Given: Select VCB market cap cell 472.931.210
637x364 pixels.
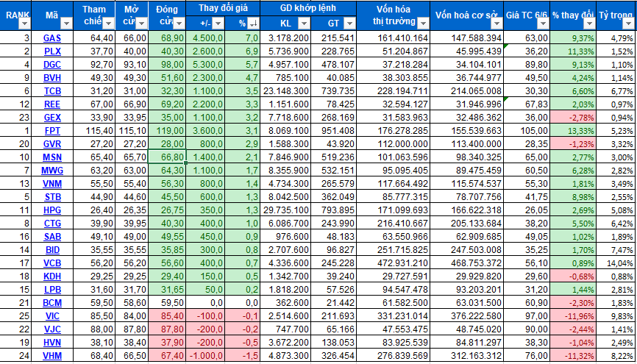Looking at the screenshot, I should [394, 263].
